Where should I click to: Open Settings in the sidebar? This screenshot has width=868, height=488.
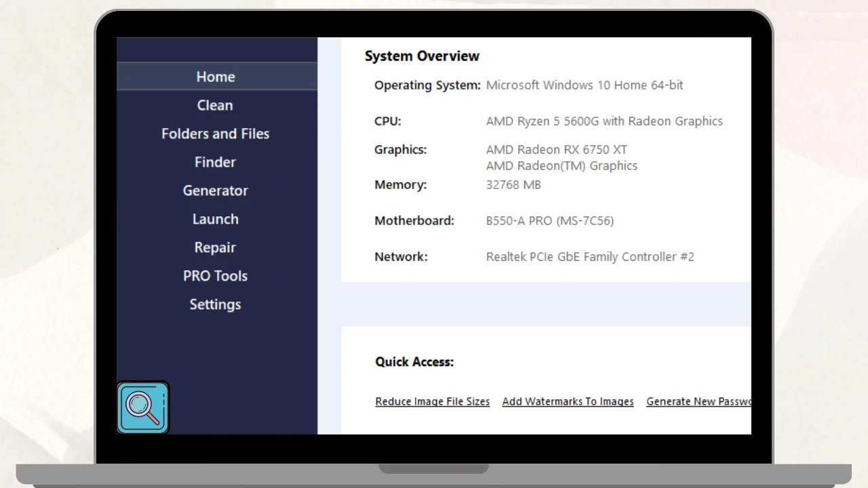coord(215,304)
